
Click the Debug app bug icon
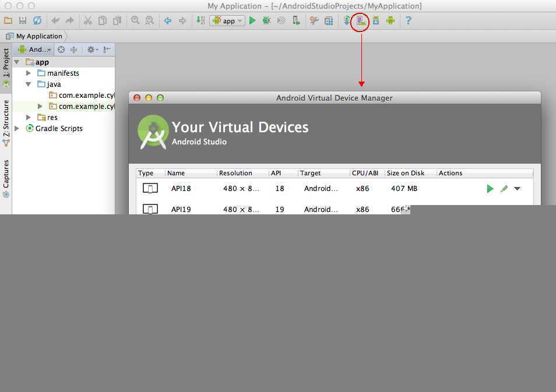coord(267,20)
